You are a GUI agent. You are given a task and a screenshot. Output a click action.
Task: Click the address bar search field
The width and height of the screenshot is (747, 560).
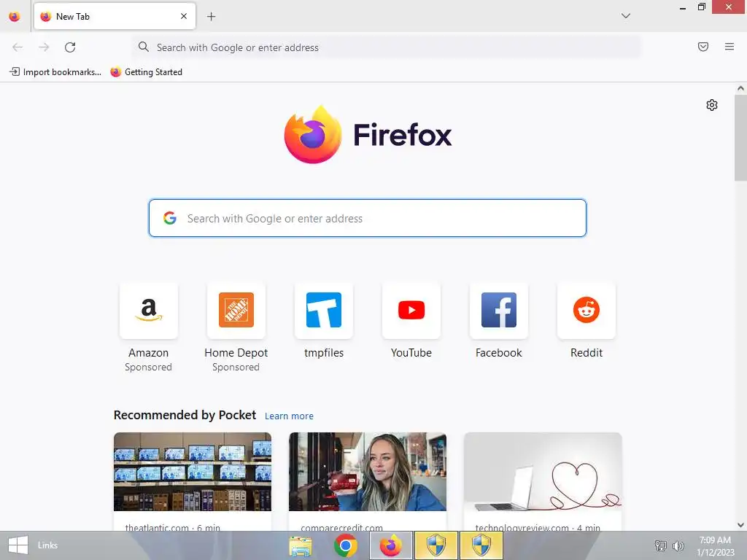pyautogui.click(x=387, y=47)
